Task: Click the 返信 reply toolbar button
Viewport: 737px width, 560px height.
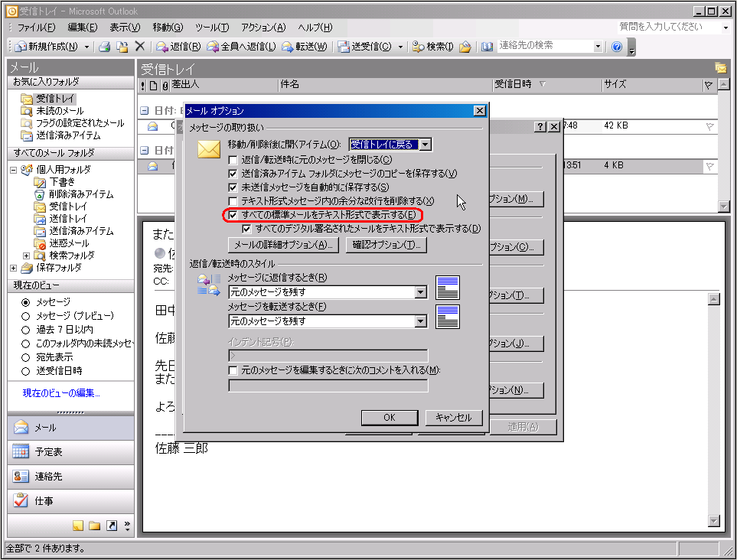Action: tap(178, 47)
